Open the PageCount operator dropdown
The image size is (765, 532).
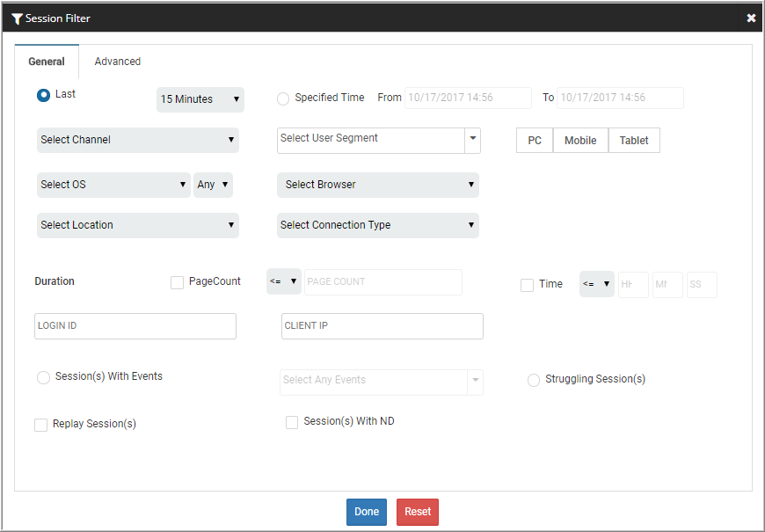[283, 281]
